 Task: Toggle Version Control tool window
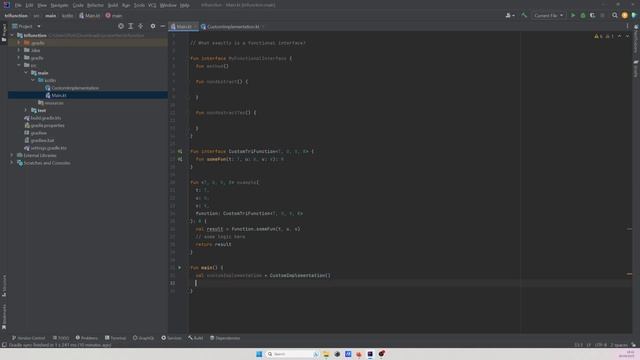tap(28, 338)
